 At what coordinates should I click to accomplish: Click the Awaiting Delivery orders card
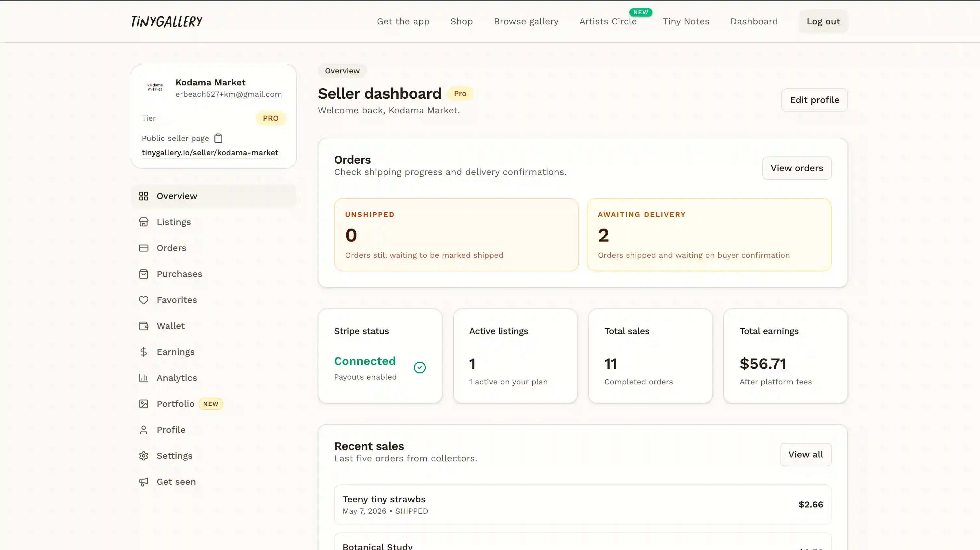click(x=709, y=234)
